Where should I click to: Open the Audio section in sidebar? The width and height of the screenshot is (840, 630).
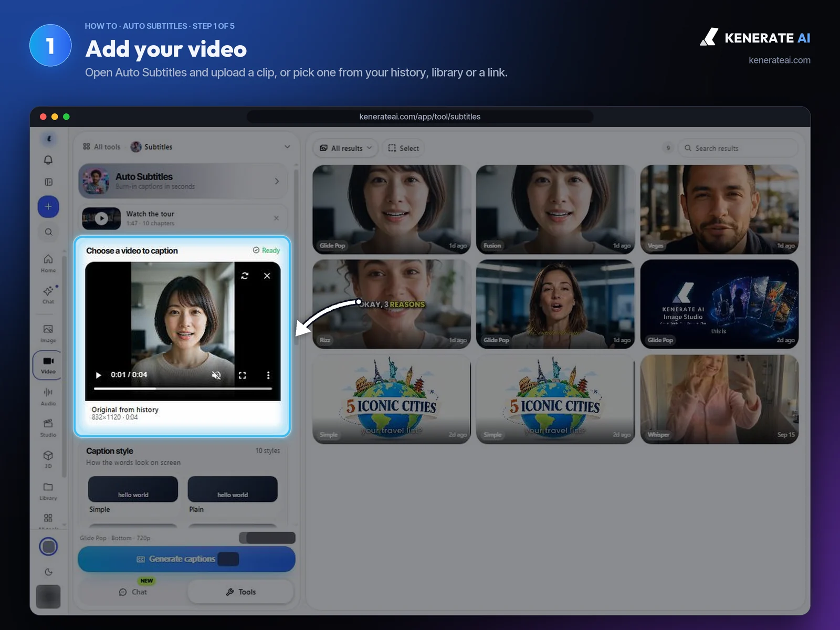(x=48, y=396)
